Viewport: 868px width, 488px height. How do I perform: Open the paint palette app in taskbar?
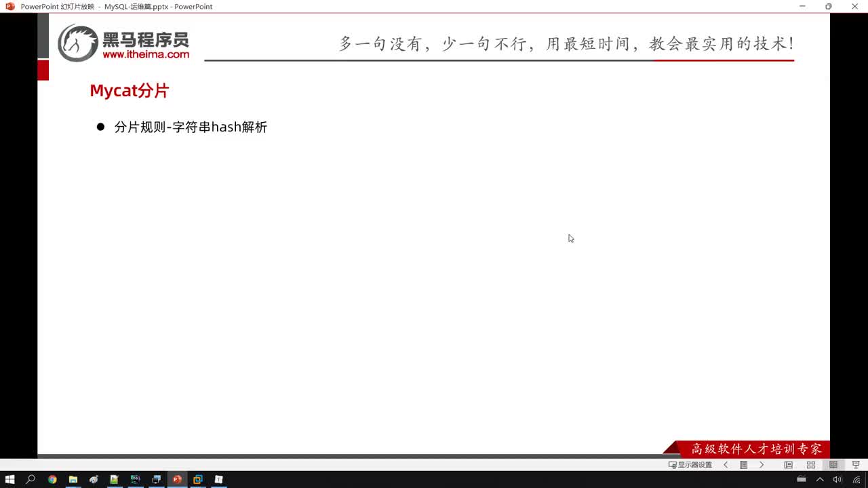[x=94, y=479]
